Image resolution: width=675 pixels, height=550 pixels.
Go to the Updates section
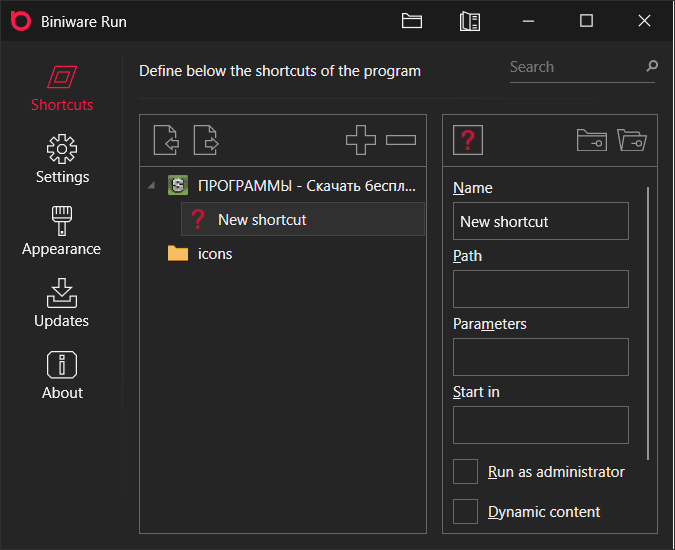pos(62,304)
